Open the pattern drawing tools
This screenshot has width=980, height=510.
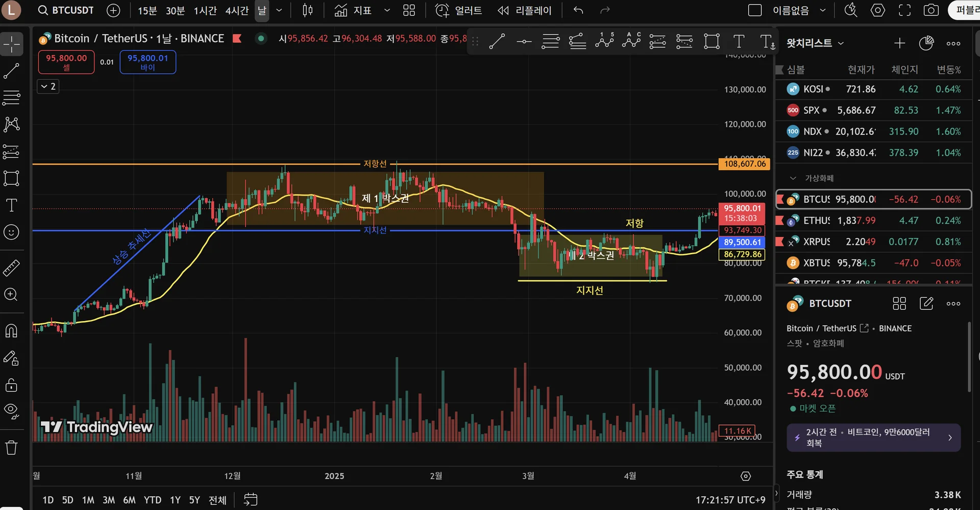[11, 124]
